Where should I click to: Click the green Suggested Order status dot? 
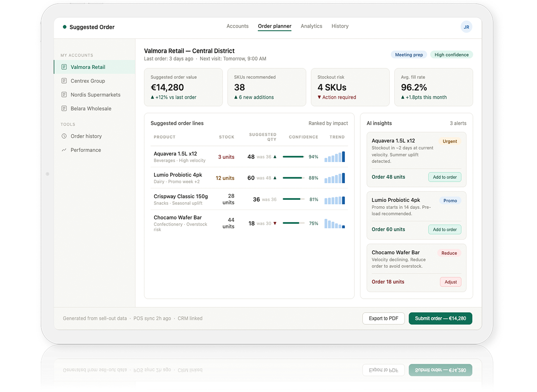pyautogui.click(x=65, y=27)
